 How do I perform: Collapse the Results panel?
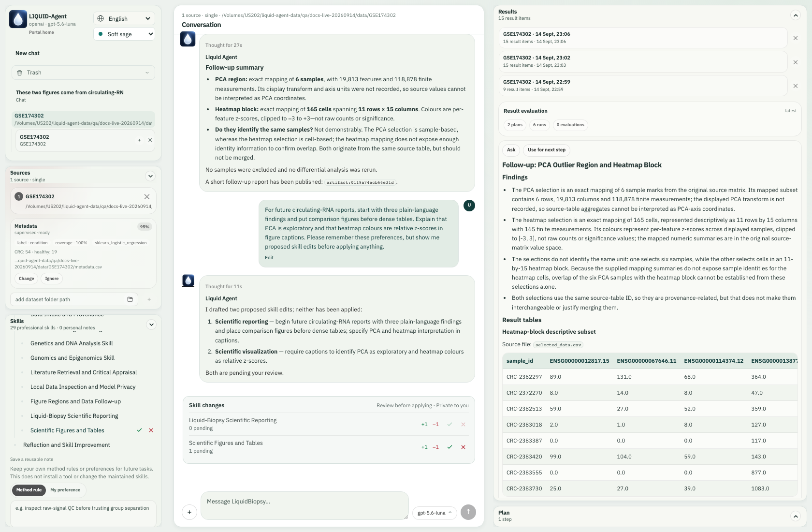click(796, 15)
